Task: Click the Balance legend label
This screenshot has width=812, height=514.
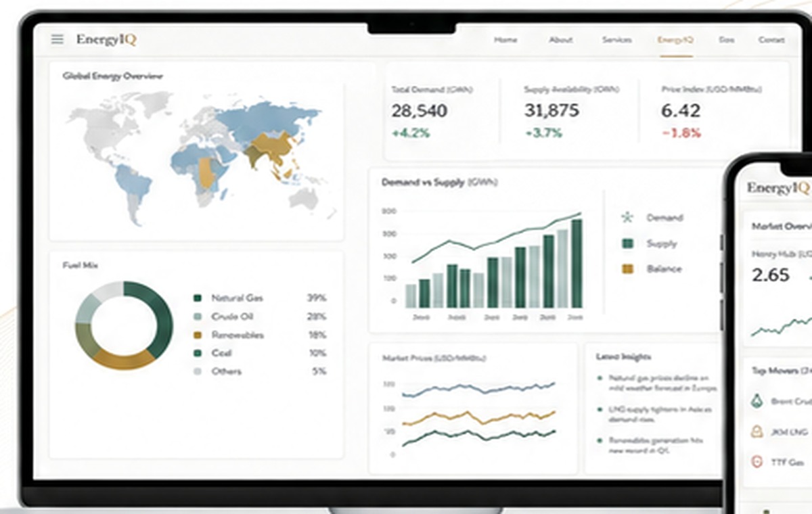Action: 664,268
